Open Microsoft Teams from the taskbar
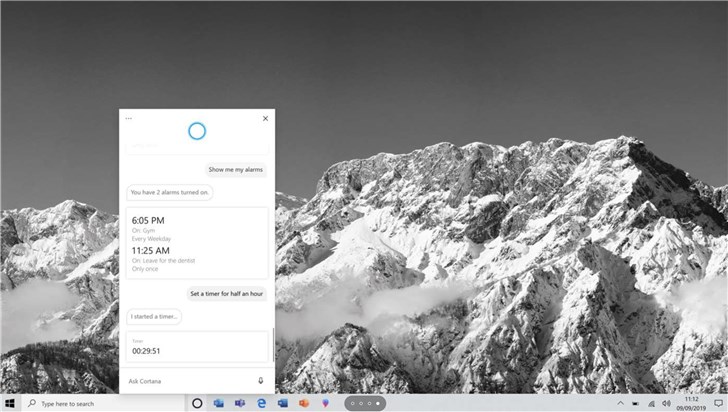The width and height of the screenshot is (728, 412). coord(240,403)
